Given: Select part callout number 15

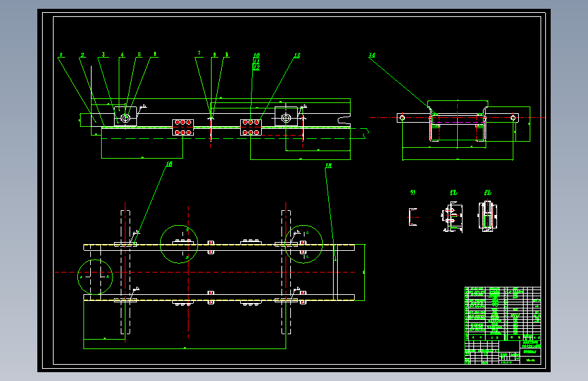Looking at the screenshot, I should (328, 165).
